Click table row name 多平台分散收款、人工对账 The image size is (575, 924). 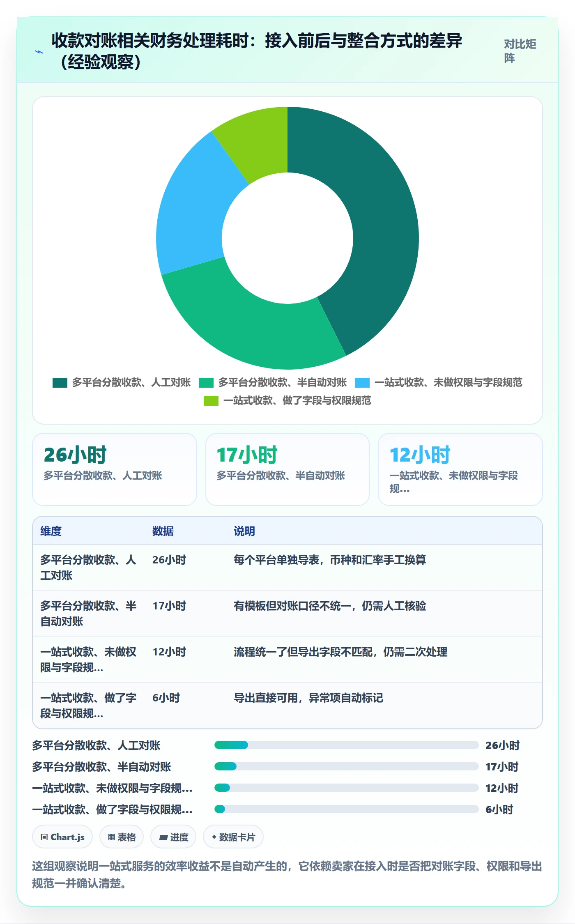[88, 568]
